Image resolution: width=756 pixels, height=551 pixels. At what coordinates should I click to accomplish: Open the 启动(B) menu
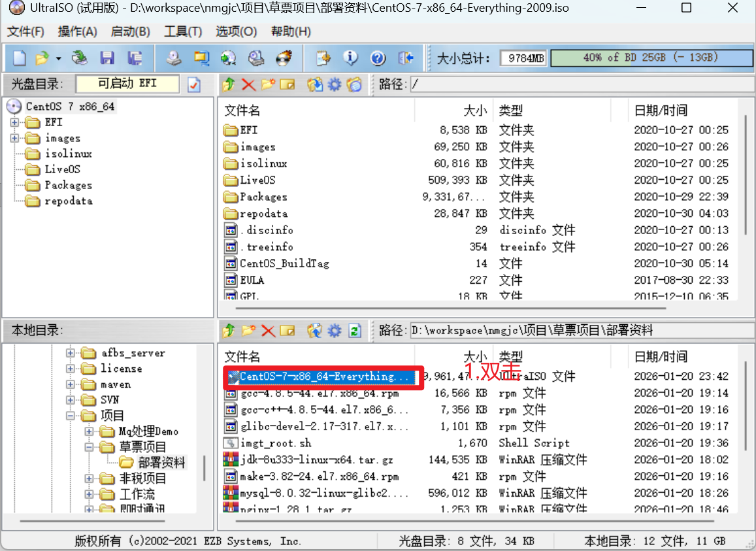[130, 32]
